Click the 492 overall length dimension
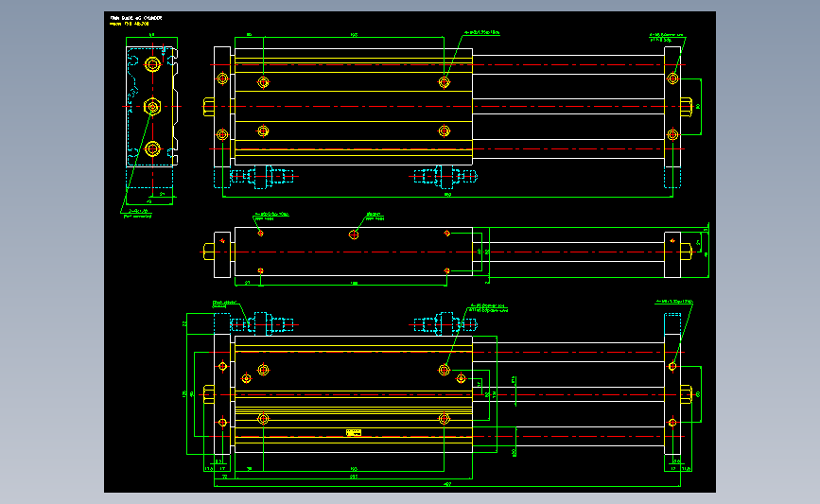 pos(447,484)
